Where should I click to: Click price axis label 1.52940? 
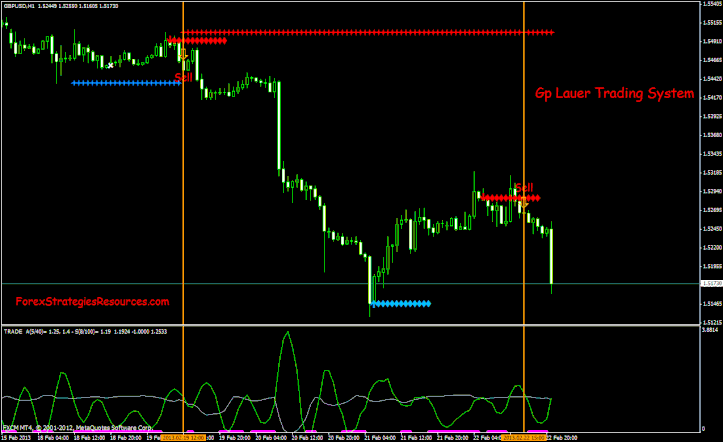pos(713,191)
